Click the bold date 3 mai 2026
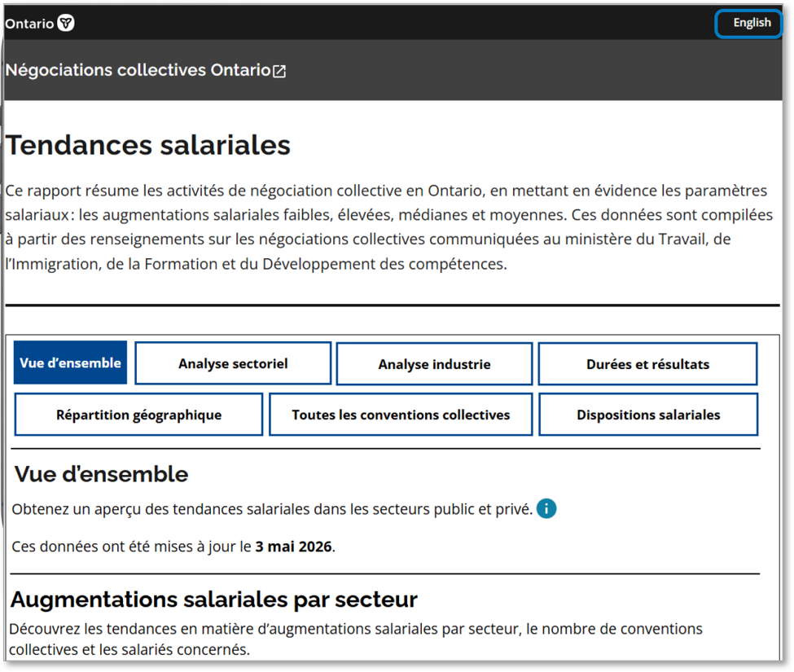The image size is (794, 672). (293, 547)
